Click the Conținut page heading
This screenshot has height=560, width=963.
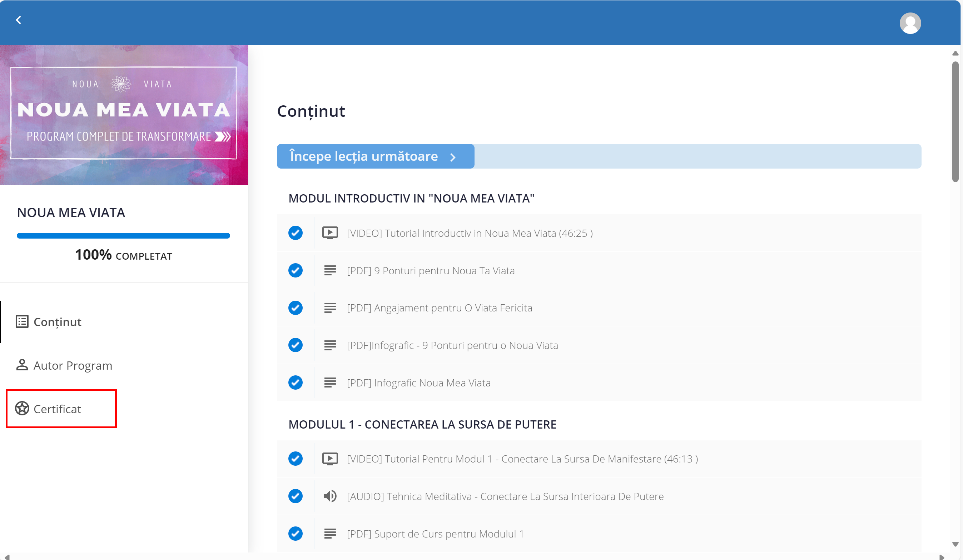point(311,111)
